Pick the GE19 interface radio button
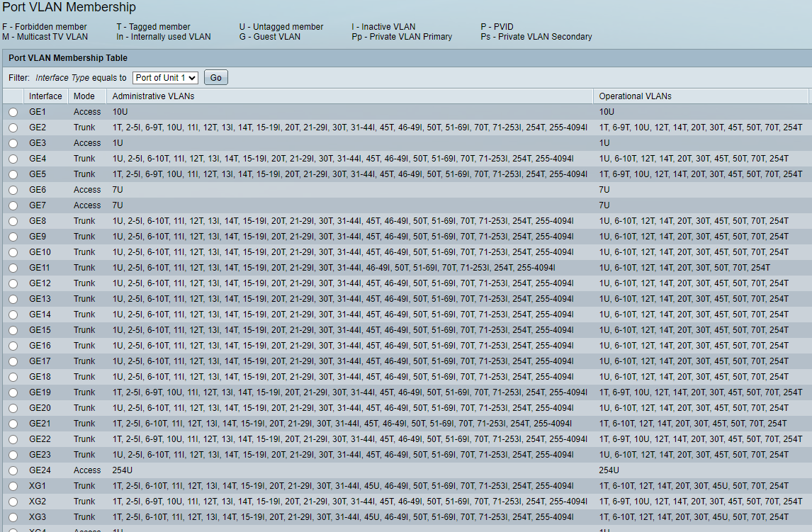This screenshot has height=532, width=812. tap(13, 392)
